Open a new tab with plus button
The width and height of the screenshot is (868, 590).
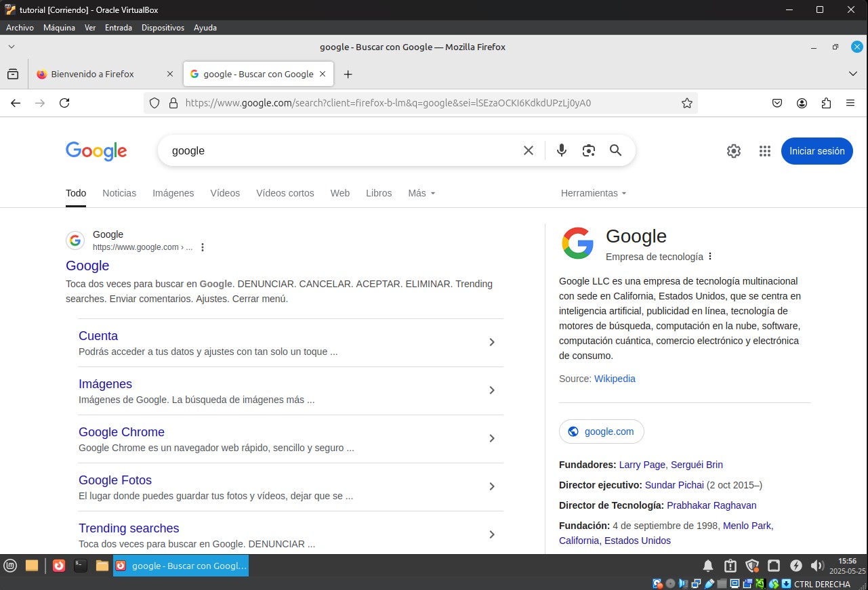point(348,75)
